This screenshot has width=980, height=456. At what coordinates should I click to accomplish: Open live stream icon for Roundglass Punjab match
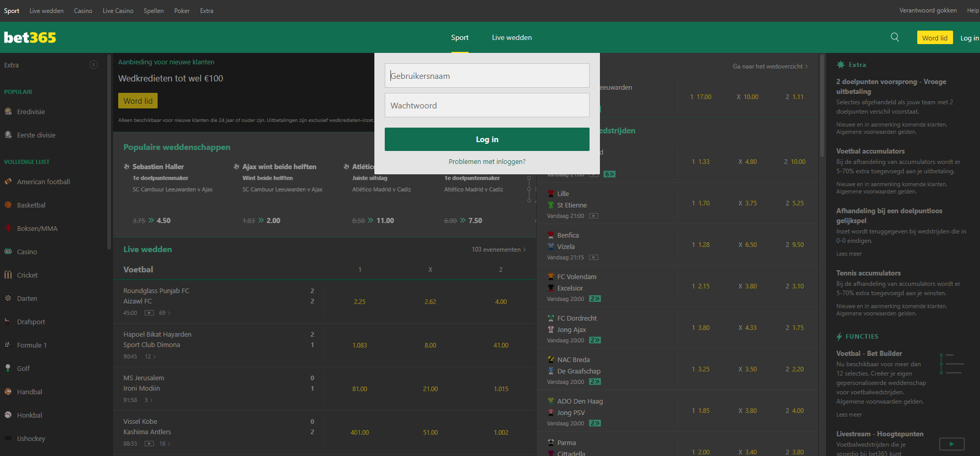pyautogui.click(x=149, y=313)
